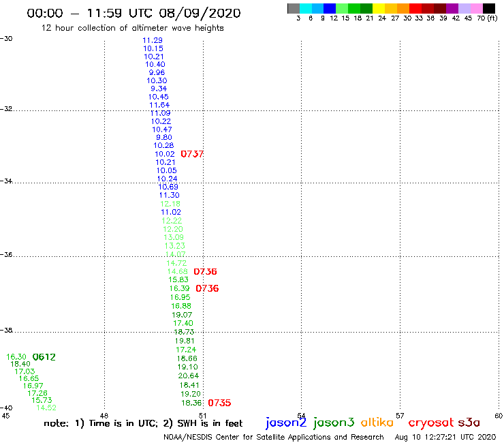Select the black swatch at the scale end
Image resolution: width=504 pixels, height=443 pixels.
pyautogui.click(x=488, y=8)
